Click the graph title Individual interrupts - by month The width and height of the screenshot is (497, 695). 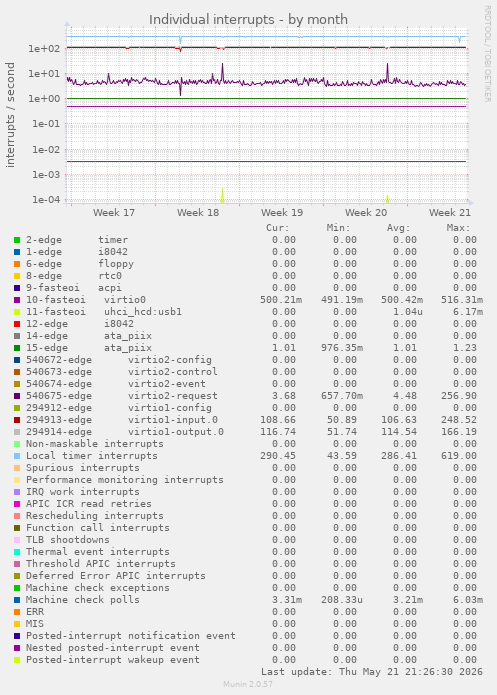248,20
